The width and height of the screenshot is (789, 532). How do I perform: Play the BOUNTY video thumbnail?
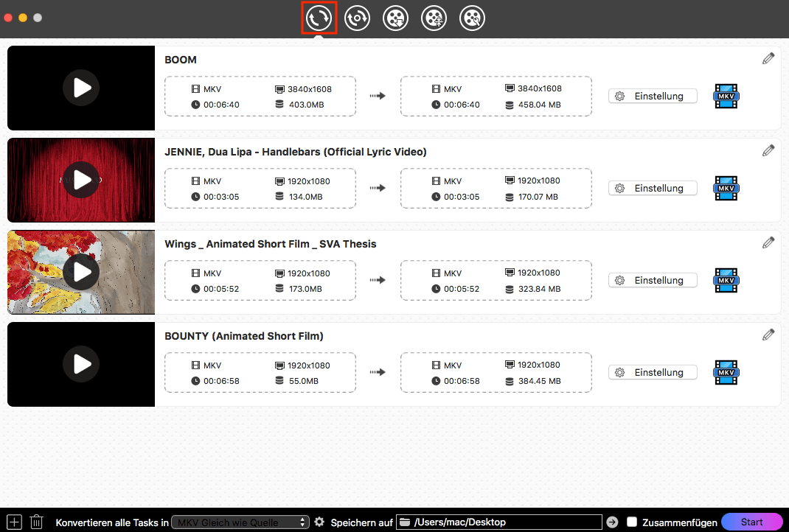tap(80, 364)
